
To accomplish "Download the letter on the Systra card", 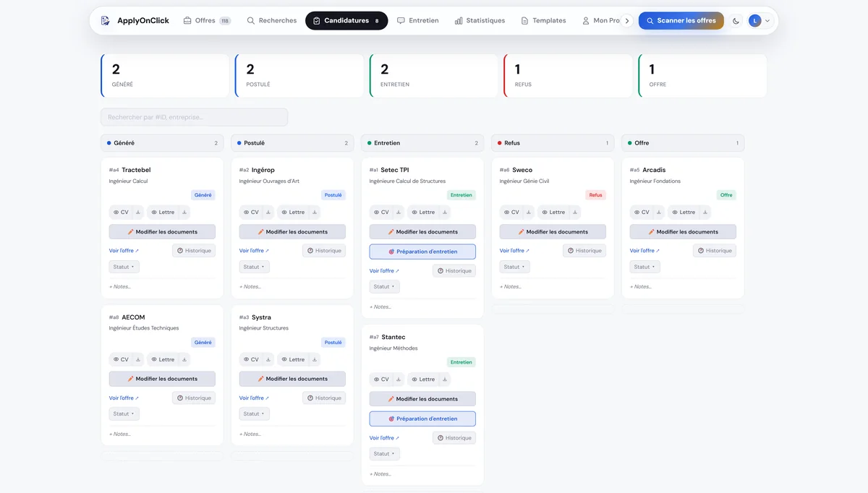I will (x=315, y=359).
